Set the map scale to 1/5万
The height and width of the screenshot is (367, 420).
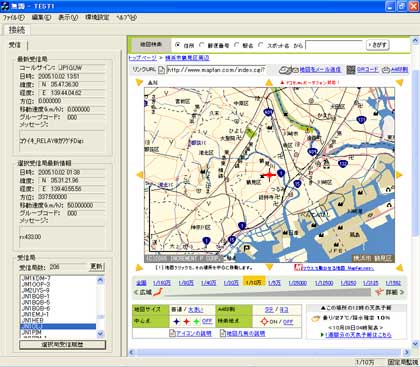click(274, 283)
